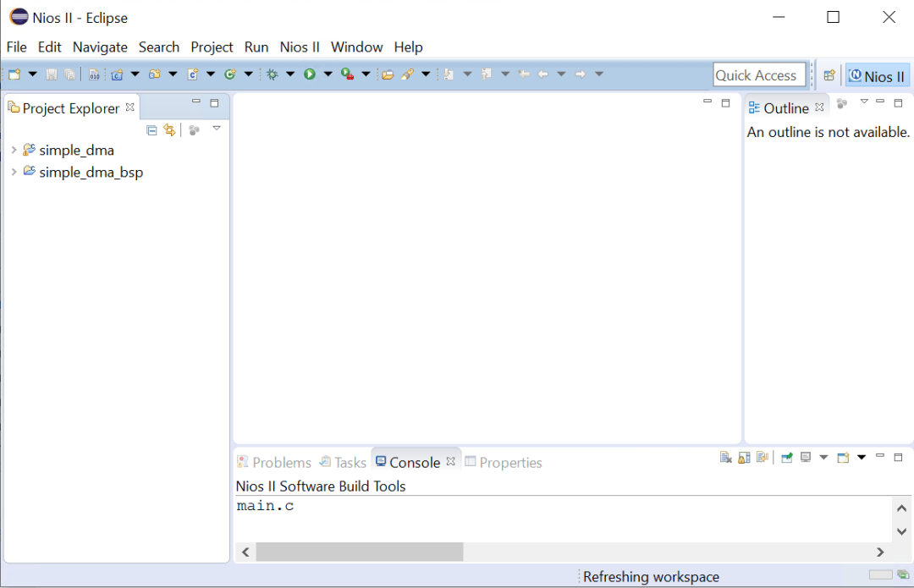Expand the simple_dma project tree
The height and width of the screenshot is (588, 914).
(x=14, y=151)
